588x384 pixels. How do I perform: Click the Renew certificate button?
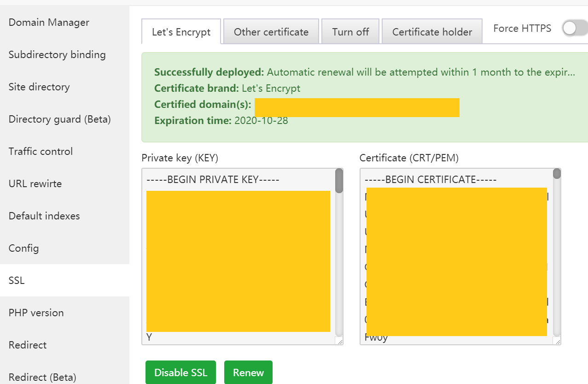(248, 372)
